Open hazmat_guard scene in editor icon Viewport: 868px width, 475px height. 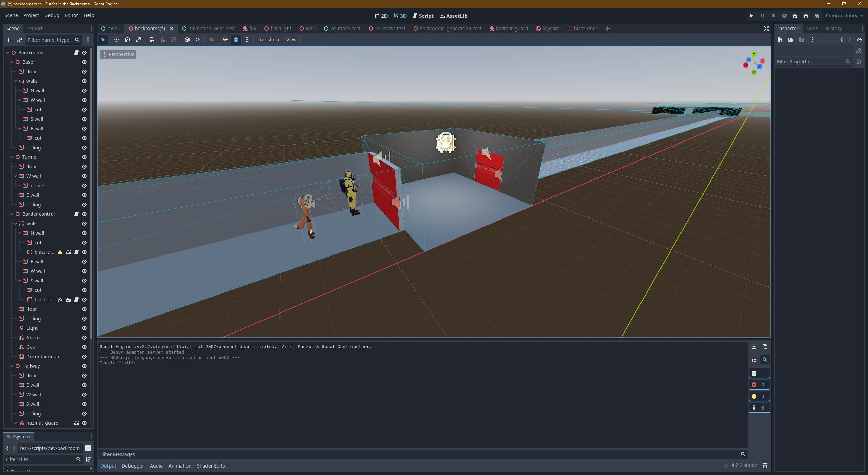coord(76,423)
